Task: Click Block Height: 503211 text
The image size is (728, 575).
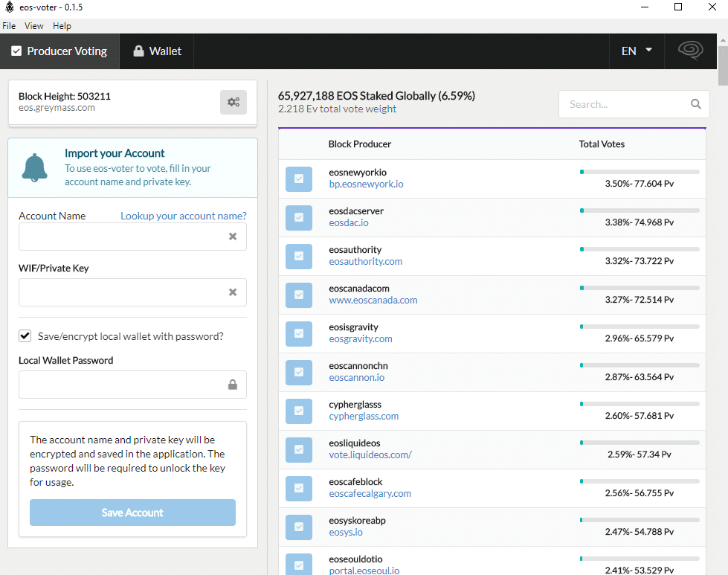Action: coord(65,96)
